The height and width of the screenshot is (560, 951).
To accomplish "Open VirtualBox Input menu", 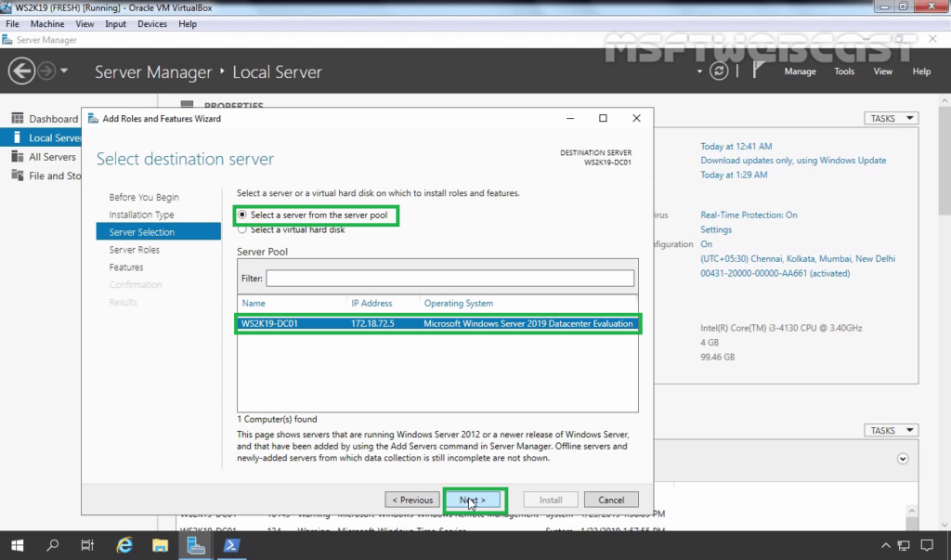I will click(115, 24).
